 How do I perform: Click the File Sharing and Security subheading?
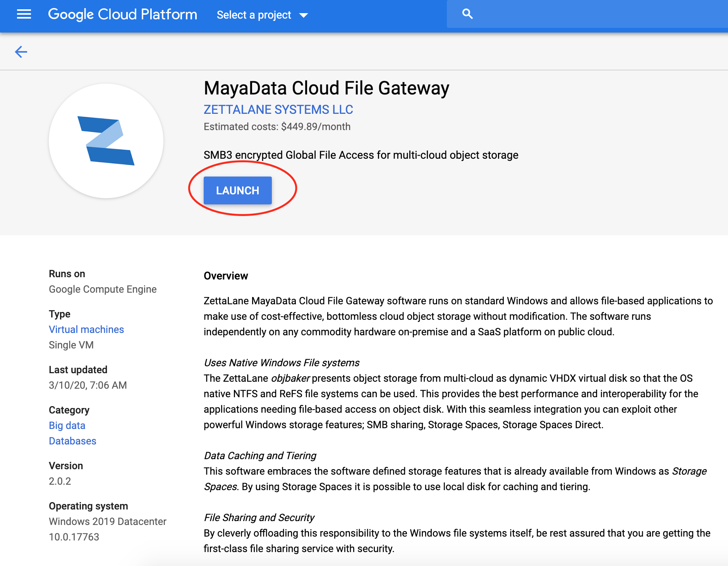[x=259, y=518]
